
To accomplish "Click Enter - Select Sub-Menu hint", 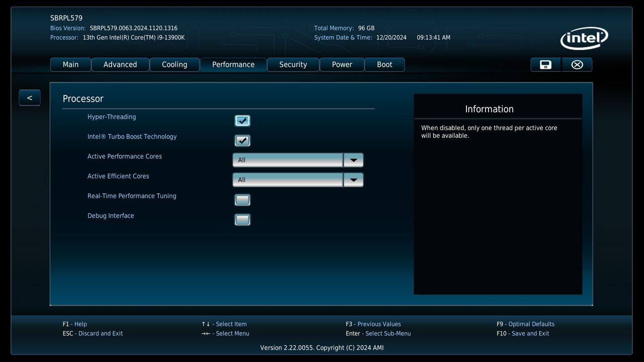I will click(x=378, y=334).
